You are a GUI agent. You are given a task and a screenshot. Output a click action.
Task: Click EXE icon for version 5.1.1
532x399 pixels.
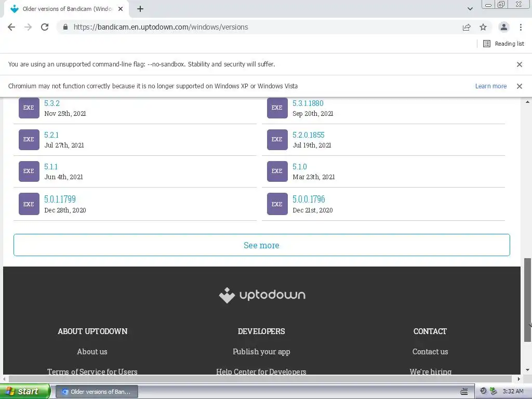(29, 171)
